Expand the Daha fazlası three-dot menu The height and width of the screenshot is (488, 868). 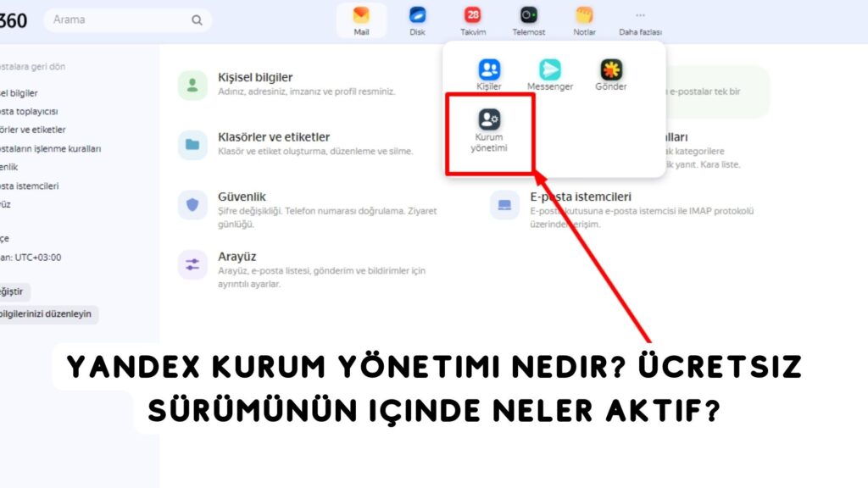(x=639, y=19)
